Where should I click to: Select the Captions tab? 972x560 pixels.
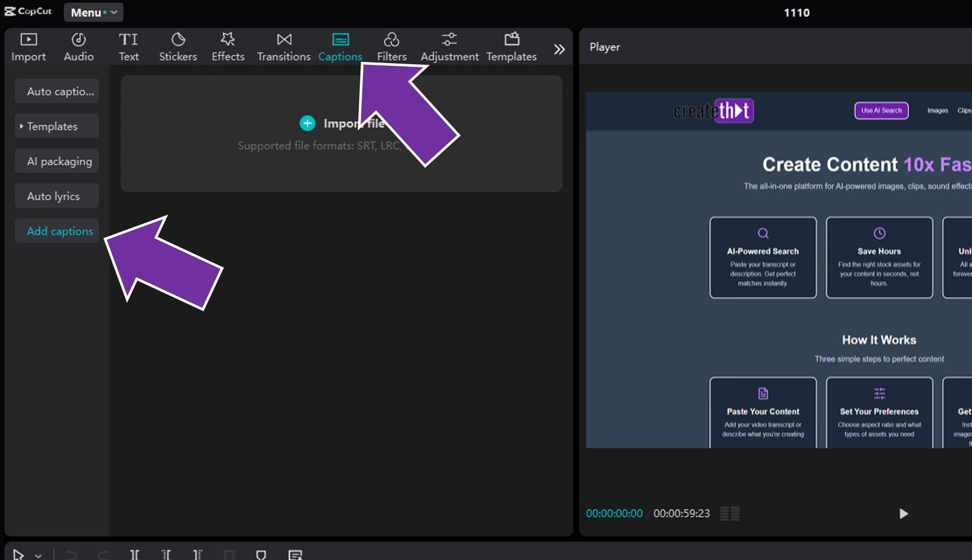[340, 47]
